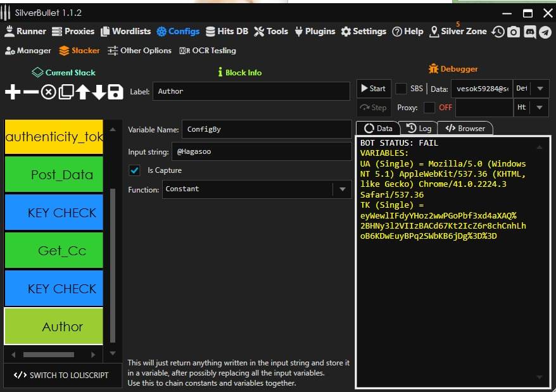Open the Hits DB menu

227,31
